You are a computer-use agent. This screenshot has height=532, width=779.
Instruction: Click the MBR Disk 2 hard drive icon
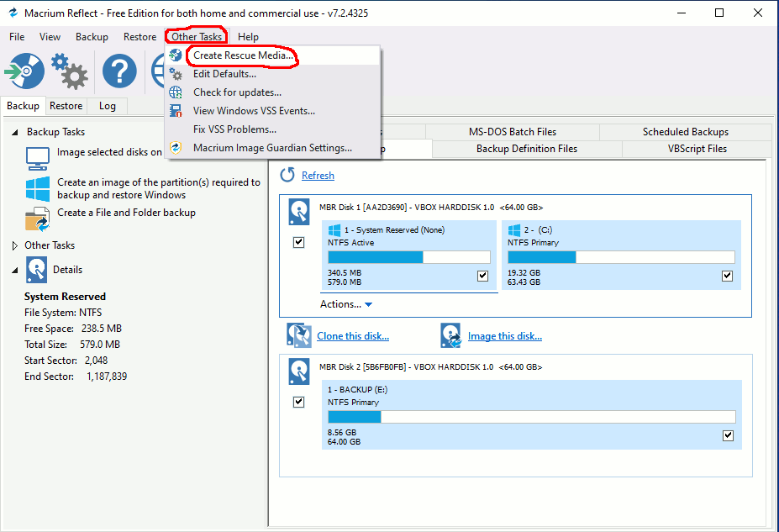[x=299, y=372]
